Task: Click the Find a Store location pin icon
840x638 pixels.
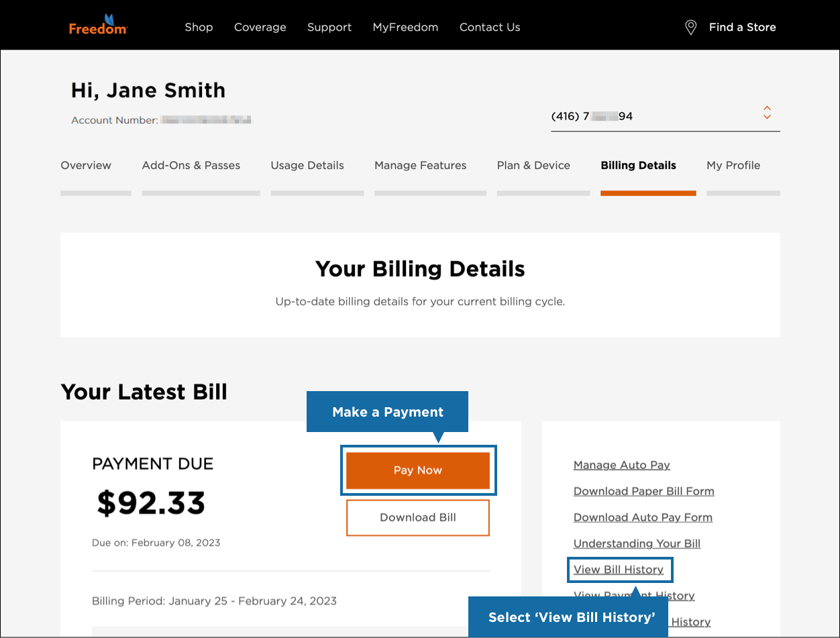Action: click(x=690, y=27)
